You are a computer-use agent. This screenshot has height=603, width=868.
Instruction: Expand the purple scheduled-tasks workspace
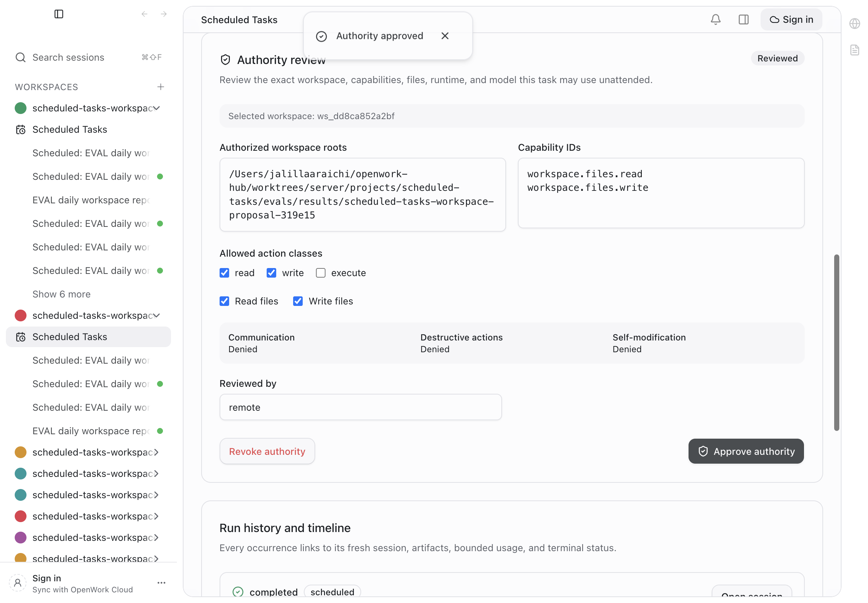(x=156, y=537)
